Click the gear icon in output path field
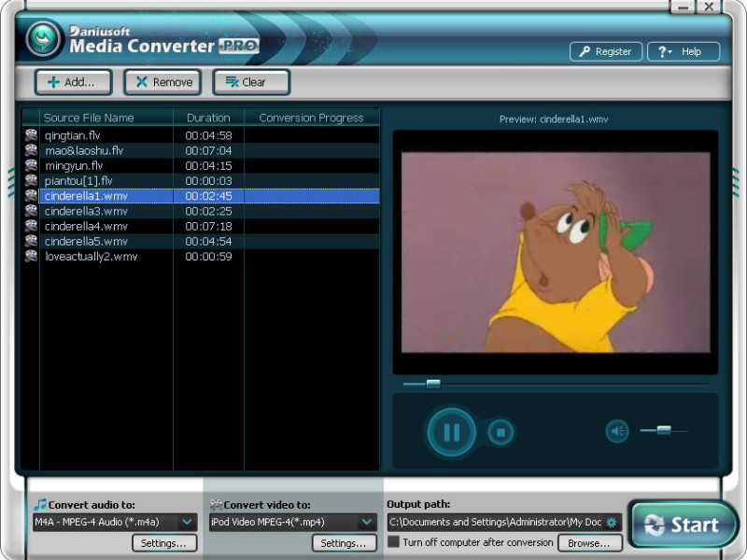Image resolution: width=747 pixels, height=560 pixels. 612,523
